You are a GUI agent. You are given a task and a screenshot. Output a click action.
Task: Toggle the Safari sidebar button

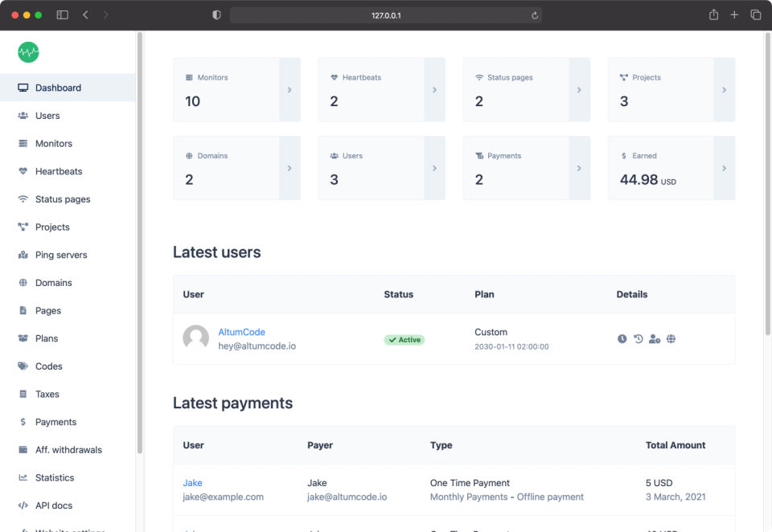point(62,14)
